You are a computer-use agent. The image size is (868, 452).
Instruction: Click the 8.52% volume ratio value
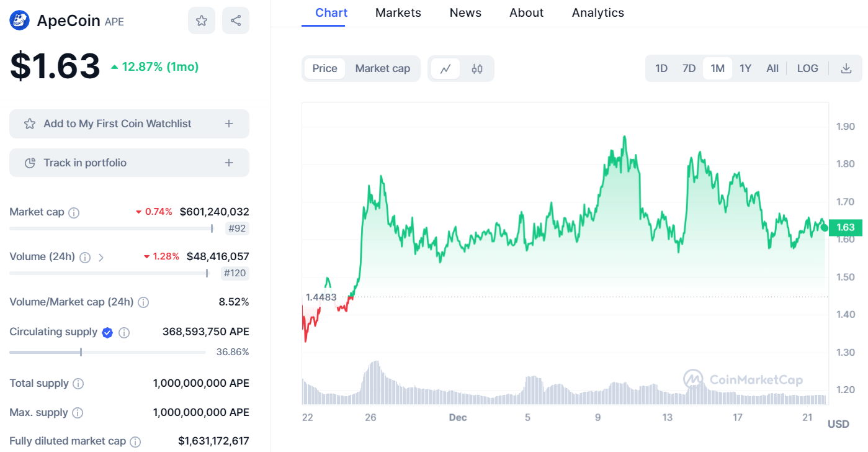coord(234,302)
